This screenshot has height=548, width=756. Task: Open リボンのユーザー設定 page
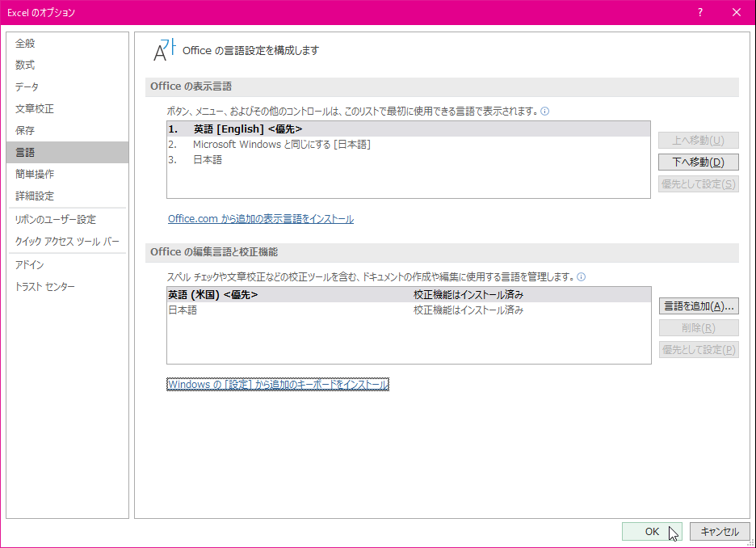click(68, 220)
